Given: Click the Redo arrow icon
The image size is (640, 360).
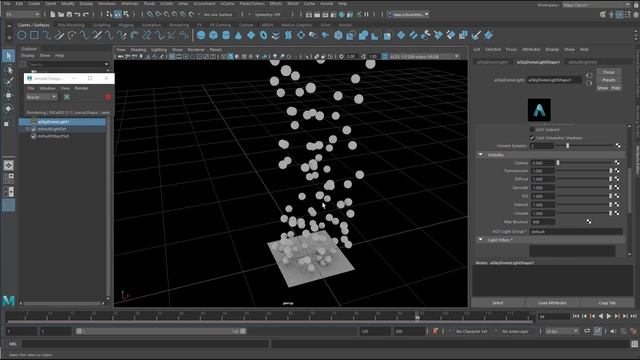Looking at the screenshot, I should click(85, 14).
